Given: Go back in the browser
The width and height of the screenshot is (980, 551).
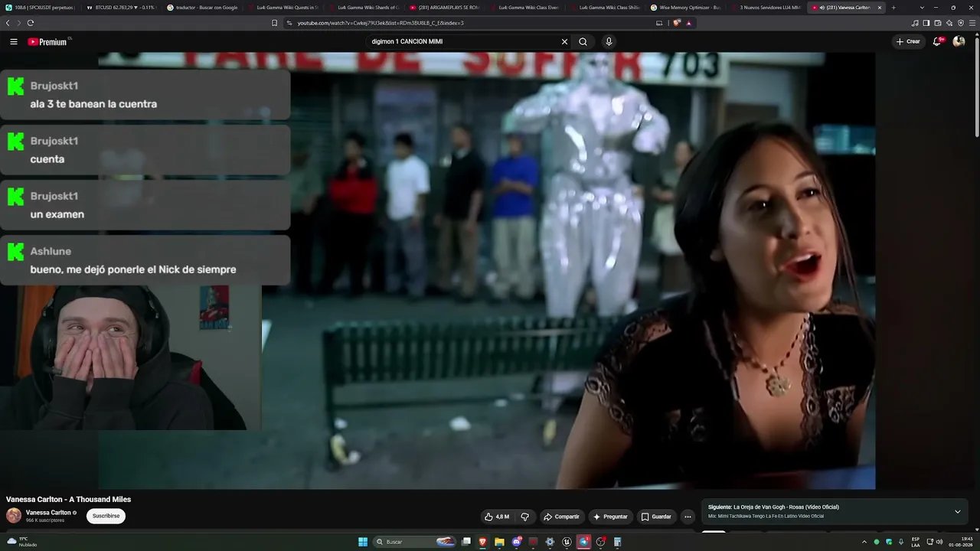Looking at the screenshot, I should pyautogui.click(x=8, y=23).
